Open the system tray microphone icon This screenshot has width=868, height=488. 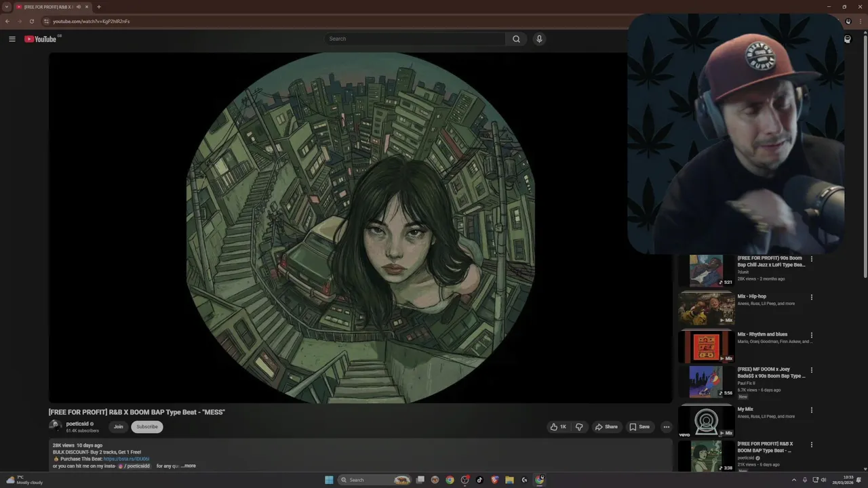(x=805, y=480)
